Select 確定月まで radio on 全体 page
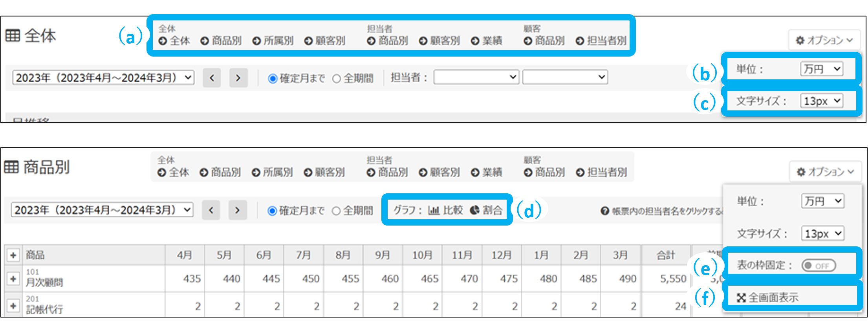The width and height of the screenshot is (868, 334). point(273,79)
